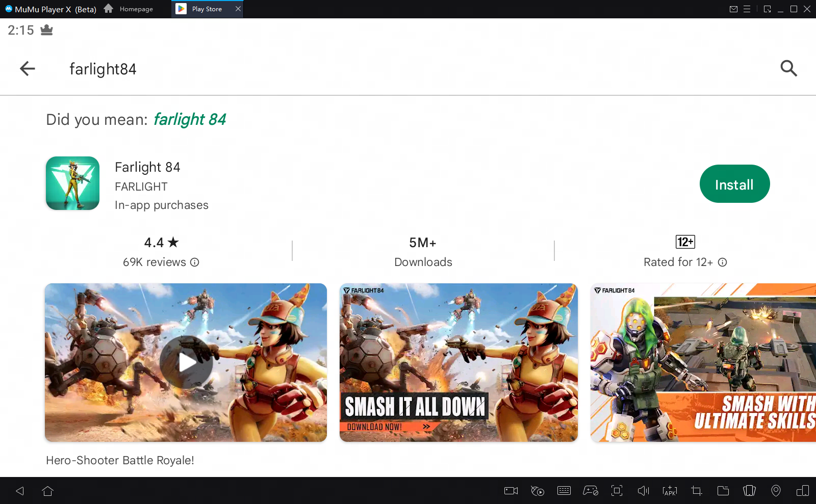Image resolution: width=816 pixels, height=504 pixels.
Task: Go back using the back arrow
Action: click(x=28, y=68)
